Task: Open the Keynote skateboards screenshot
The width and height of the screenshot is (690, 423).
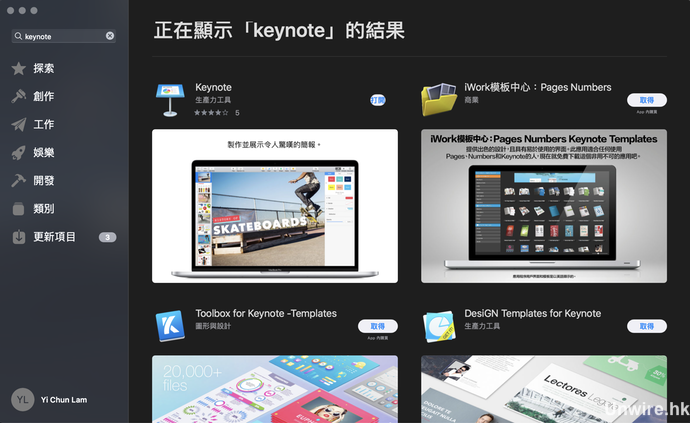Action: (275, 206)
